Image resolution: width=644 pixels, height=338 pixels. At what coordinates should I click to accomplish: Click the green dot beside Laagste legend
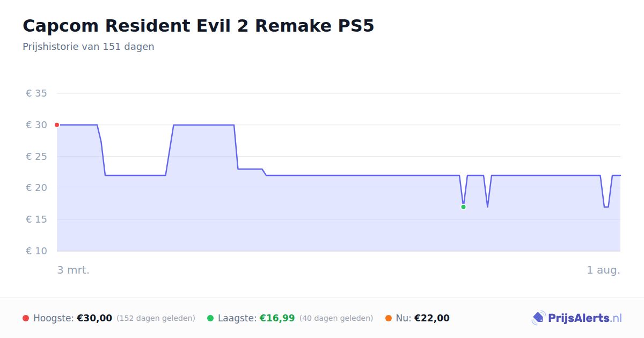[x=210, y=318]
